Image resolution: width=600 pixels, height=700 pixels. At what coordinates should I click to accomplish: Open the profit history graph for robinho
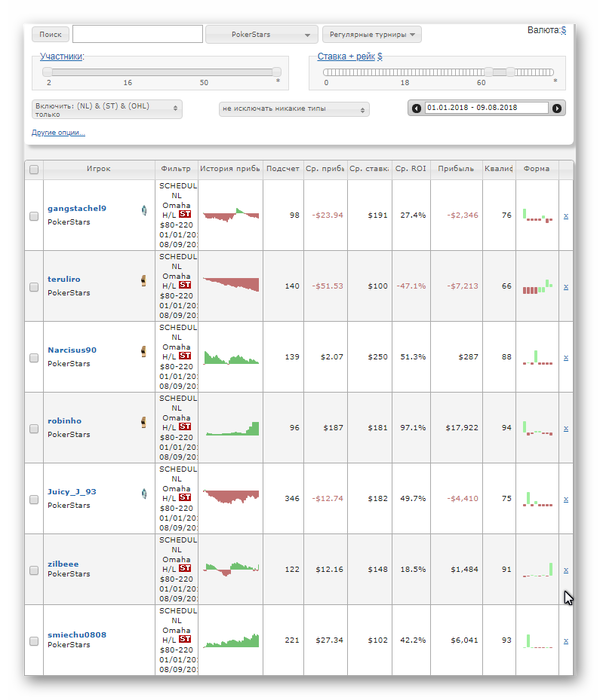click(232, 428)
